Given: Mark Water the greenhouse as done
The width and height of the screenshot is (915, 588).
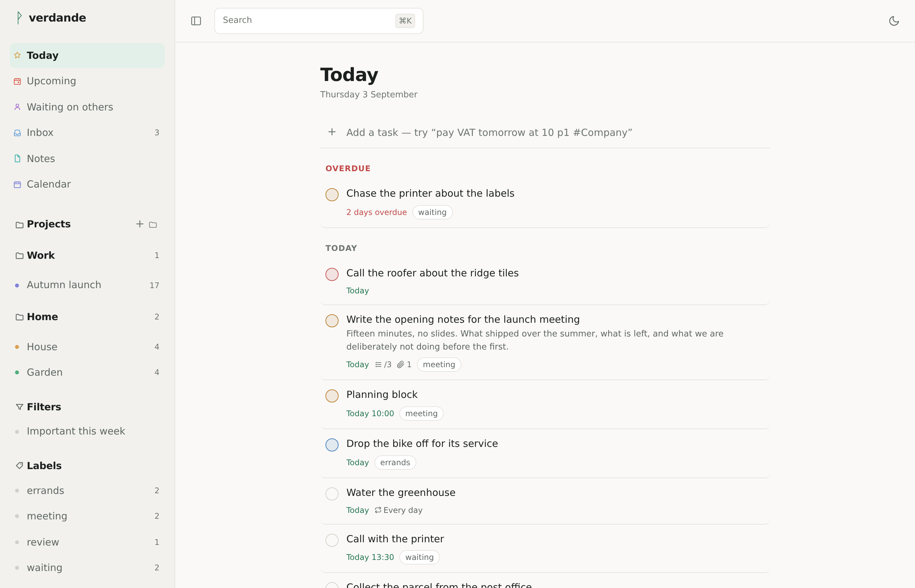Looking at the screenshot, I should point(332,494).
